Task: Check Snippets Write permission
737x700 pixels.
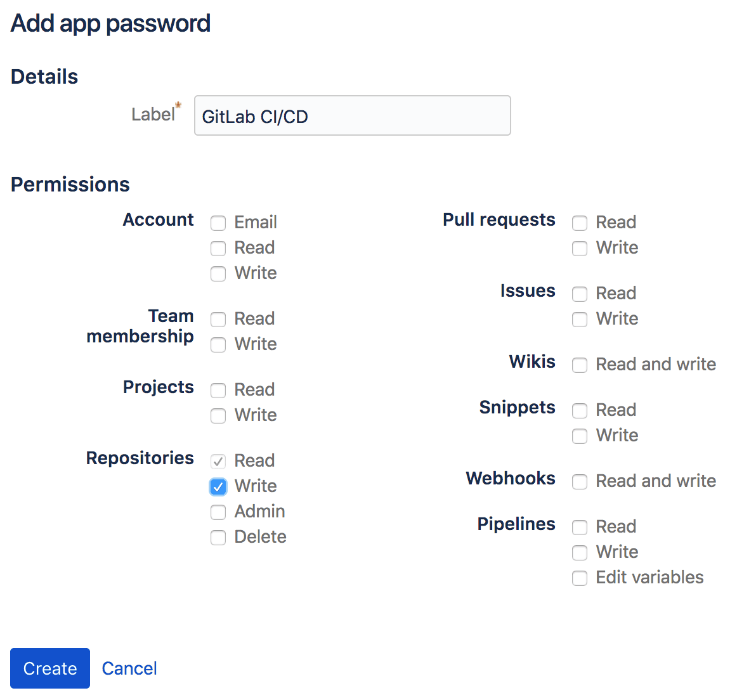Action: pyautogui.click(x=580, y=436)
